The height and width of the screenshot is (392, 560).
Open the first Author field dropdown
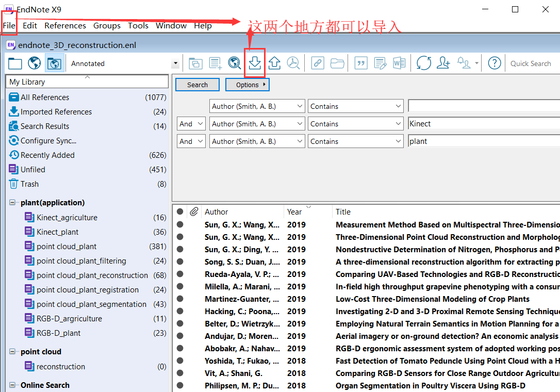tap(257, 106)
